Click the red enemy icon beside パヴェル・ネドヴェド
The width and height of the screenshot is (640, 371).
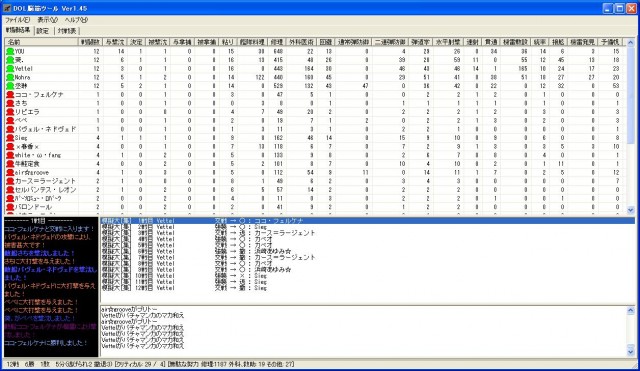point(10,129)
